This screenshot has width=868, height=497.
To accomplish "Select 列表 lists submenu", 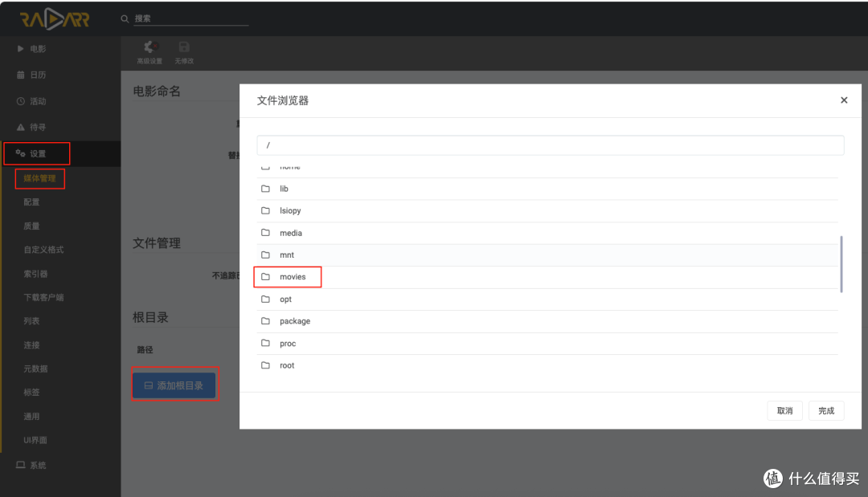I will [31, 321].
